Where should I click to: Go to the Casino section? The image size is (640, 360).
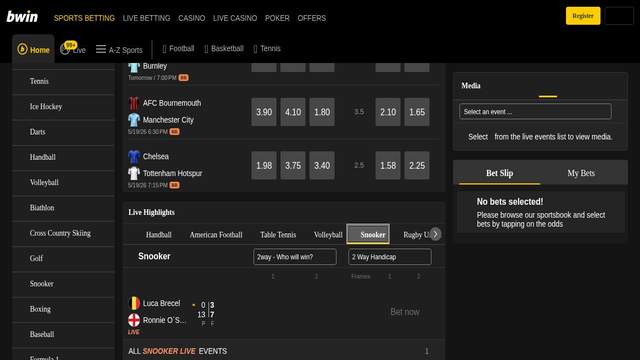191,18
